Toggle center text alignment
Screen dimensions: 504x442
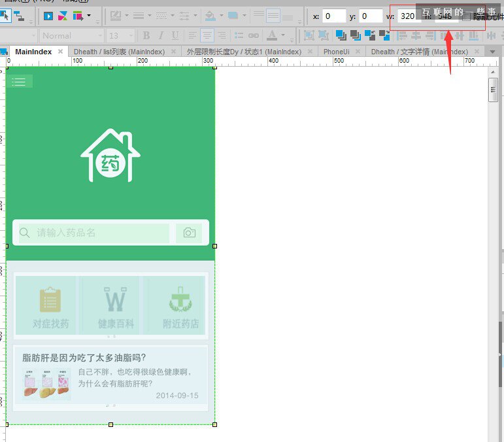(207, 35)
